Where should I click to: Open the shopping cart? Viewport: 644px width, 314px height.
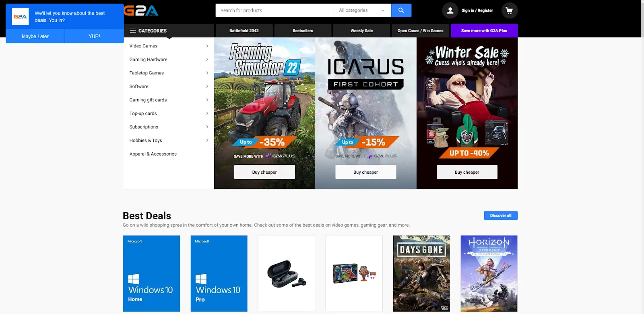pos(510,10)
